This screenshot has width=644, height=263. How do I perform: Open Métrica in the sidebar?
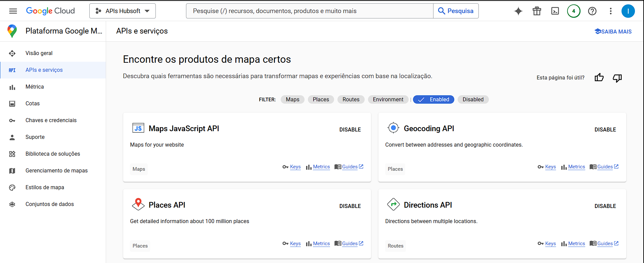[x=53, y=87]
